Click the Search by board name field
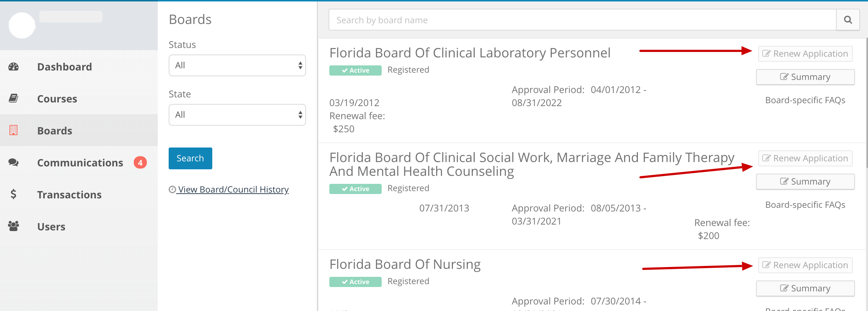The height and width of the screenshot is (311, 868). [x=582, y=20]
